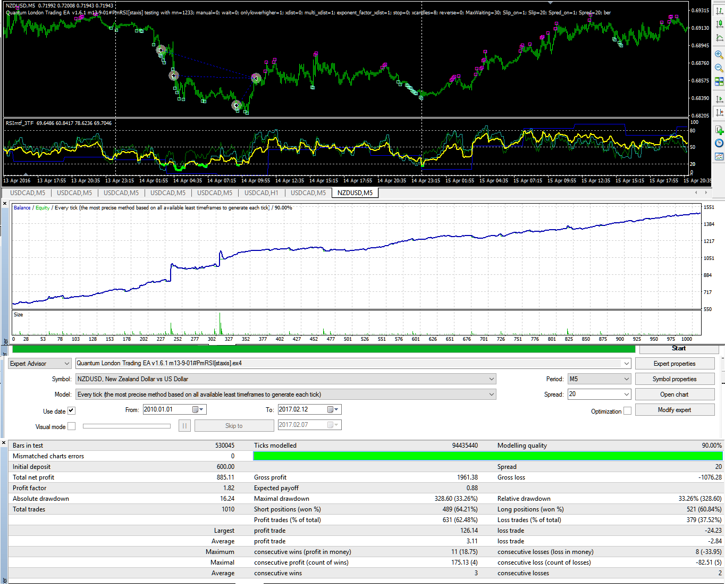The image size is (725, 588).
Task: Click the Open chart button
Action: click(675, 394)
